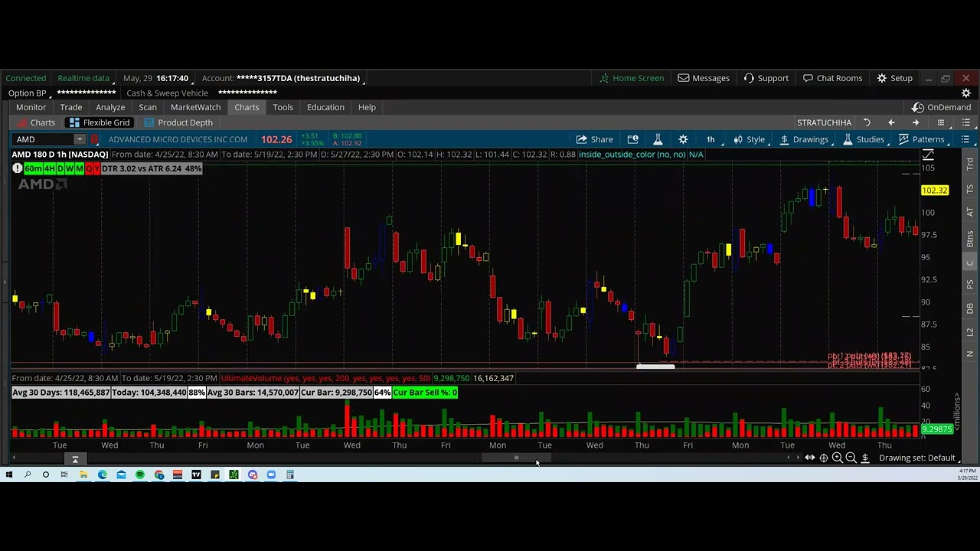The height and width of the screenshot is (551, 980).
Task: Open the TS side panel tab
Action: [x=969, y=188]
